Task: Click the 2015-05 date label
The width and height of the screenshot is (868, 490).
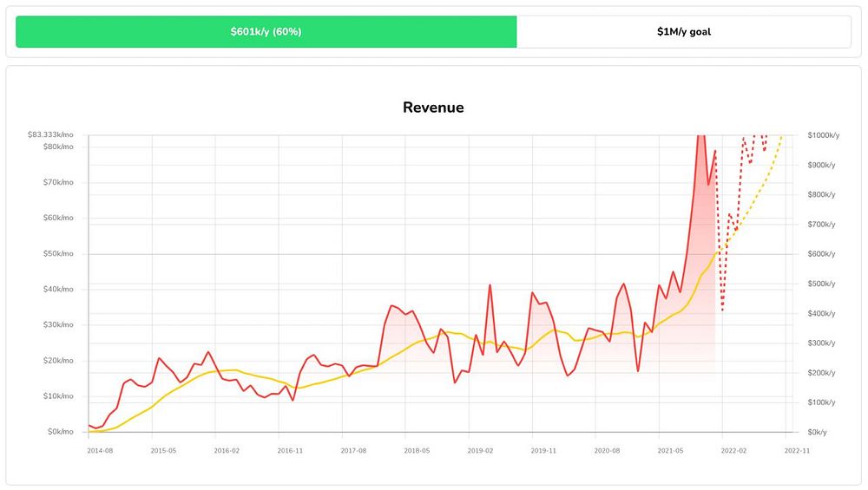Action: [163, 451]
